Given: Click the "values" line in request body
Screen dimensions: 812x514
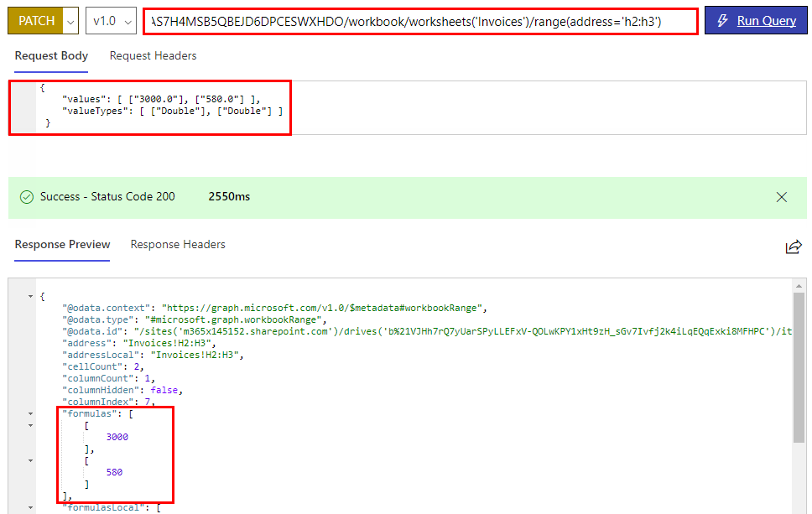Looking at the screenshot, I should (x=161, y=100).
